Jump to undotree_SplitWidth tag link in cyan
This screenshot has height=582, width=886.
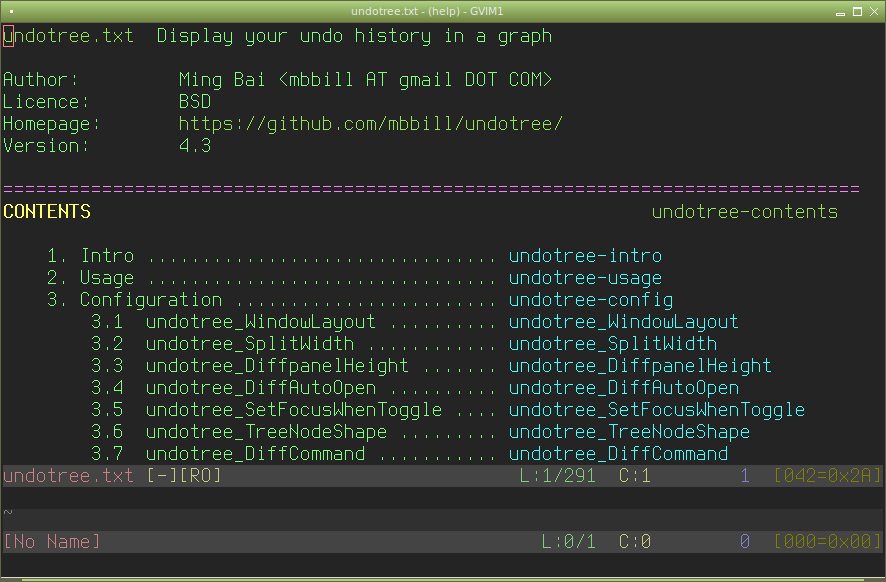coord(613,344)
